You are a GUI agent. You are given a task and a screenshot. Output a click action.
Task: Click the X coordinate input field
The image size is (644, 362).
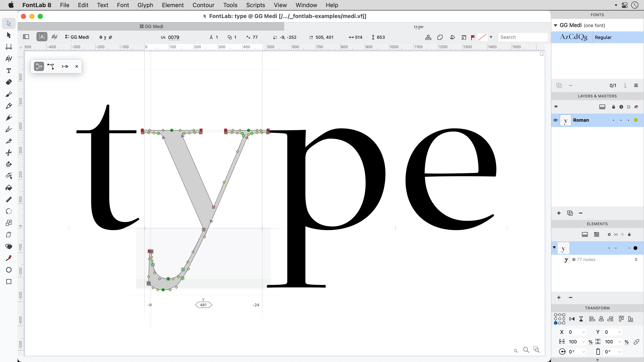click(576, 332)
